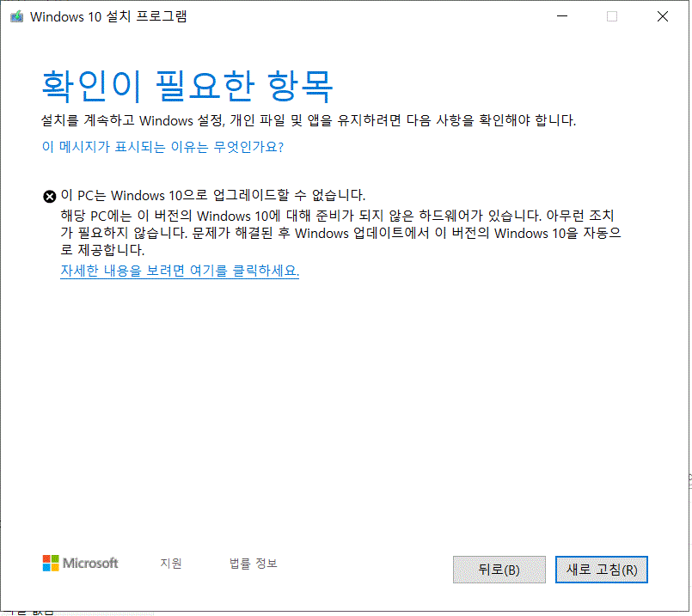The width and height of the screenshot is (692, 616).
Task: Open the 이 메시지가 표시되는 이유는 무엇인가요? link
Action: (162, 147)
